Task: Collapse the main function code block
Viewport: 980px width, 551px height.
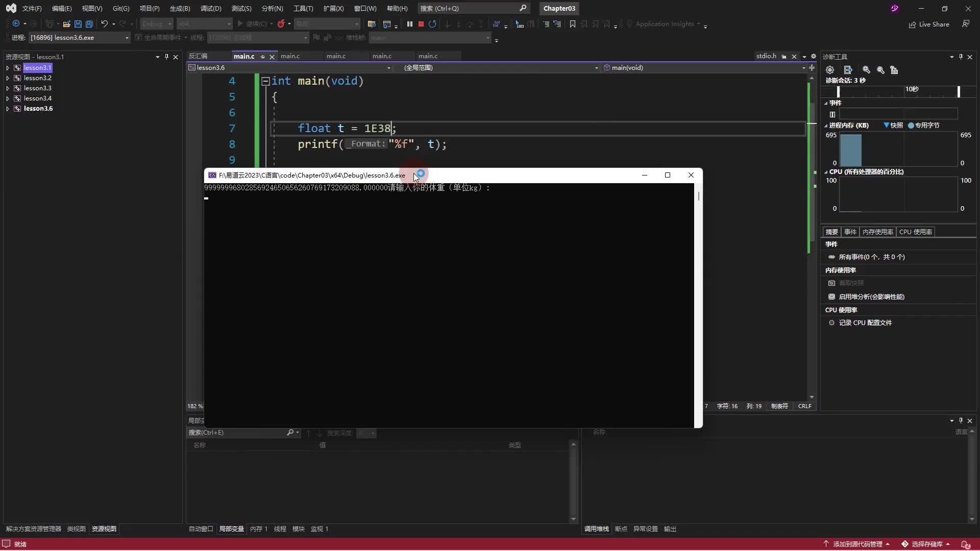Action: (x=265, y=81)
